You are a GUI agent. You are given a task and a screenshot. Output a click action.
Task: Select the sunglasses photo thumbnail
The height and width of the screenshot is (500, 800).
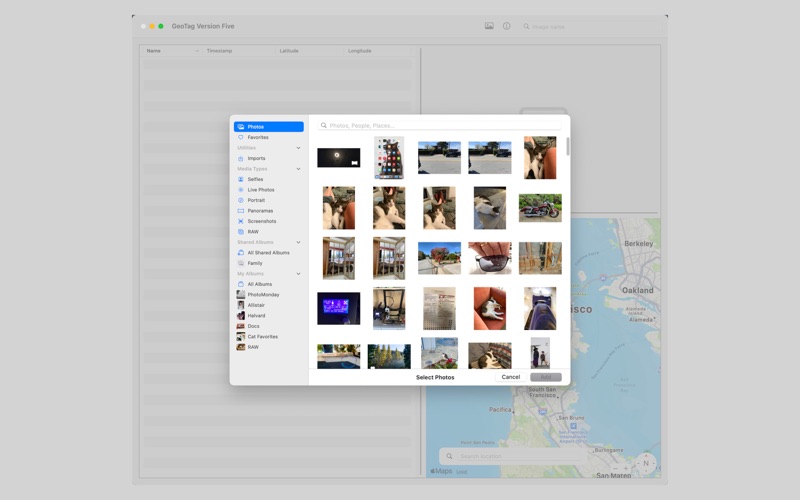click(x=490, y=258)
